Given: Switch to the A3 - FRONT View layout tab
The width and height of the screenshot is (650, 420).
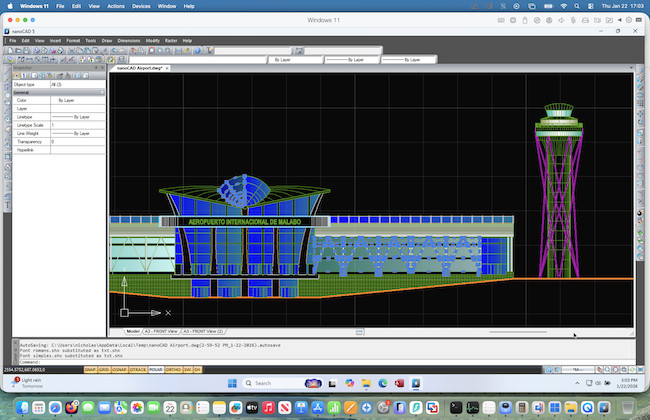Looking at the screenshot, I should click(x=161, y=330).
